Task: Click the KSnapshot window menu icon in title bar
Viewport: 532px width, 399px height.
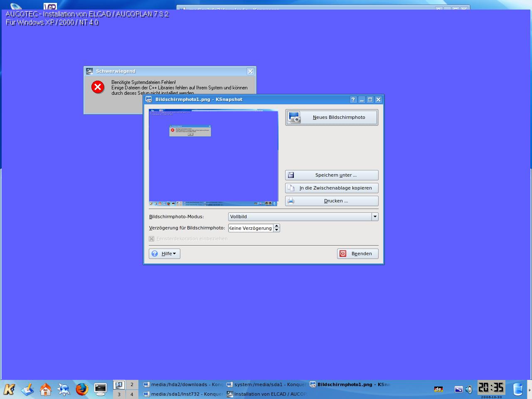Action: (x=149, y=99)
